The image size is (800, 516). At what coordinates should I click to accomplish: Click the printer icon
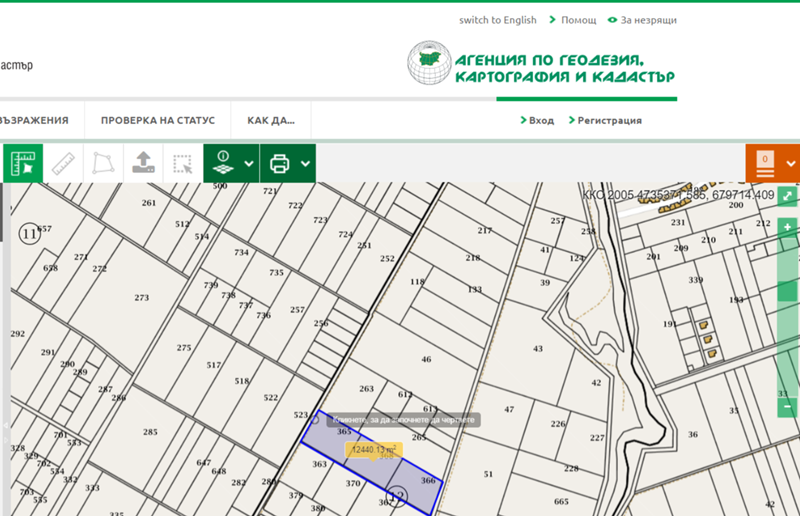(280, 163)
